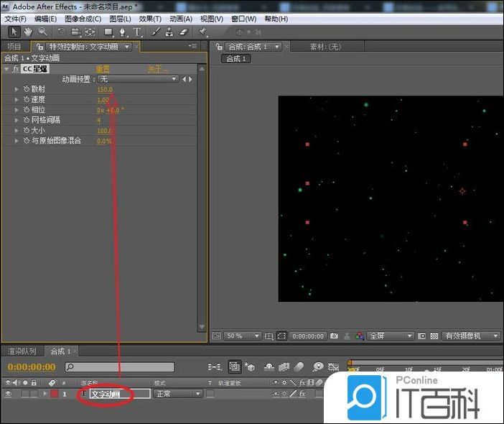Open the 动画预置 dropdown
Screen dimensions: 504x424
pyautogui.click(x=138, y=79)
